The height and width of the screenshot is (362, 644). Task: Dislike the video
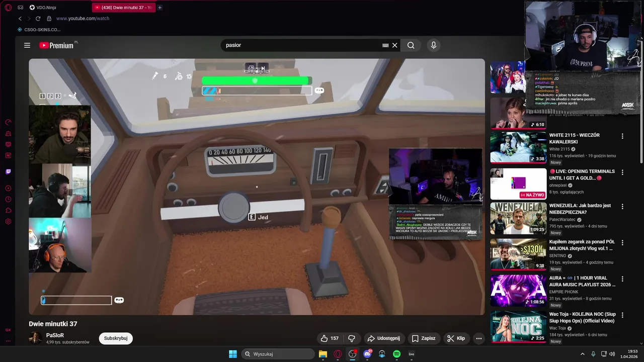coord(352,338)
